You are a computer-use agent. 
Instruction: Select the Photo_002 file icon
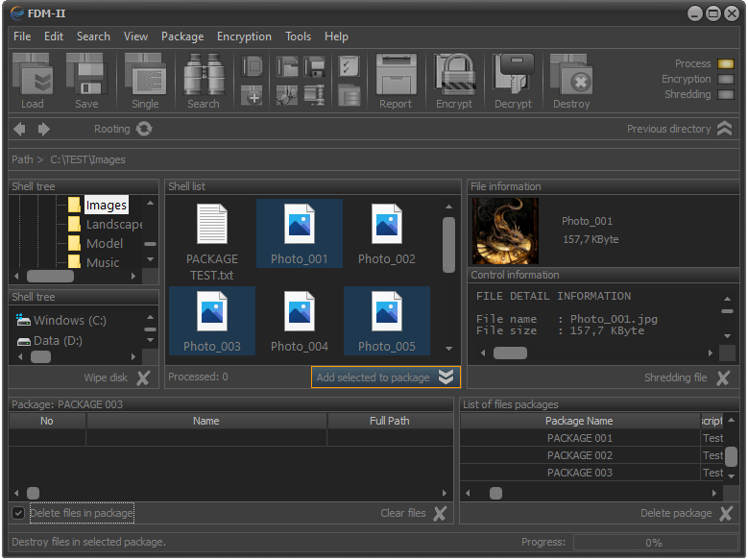pyautogui.click(x=387, y=224)
